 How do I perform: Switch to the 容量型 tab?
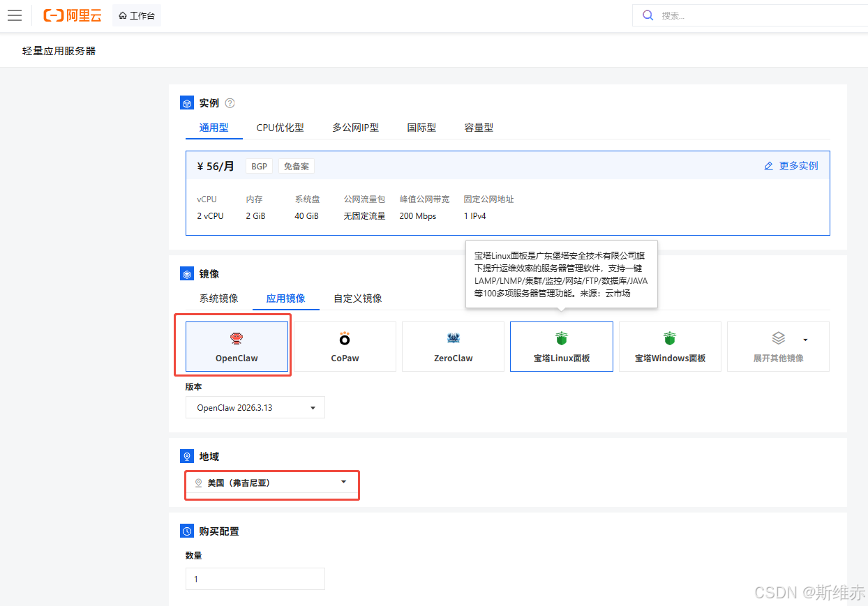(x=479, y=128)
